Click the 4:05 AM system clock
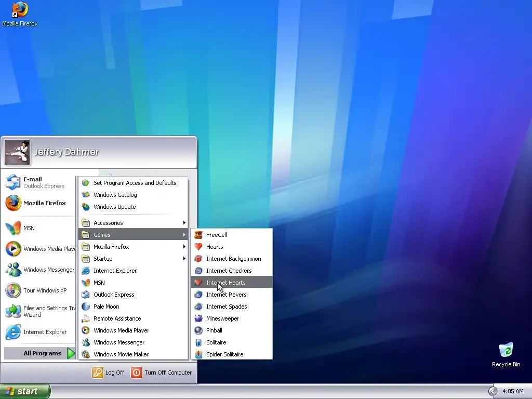Screen dimensions: 532x399 coord(513,391)
